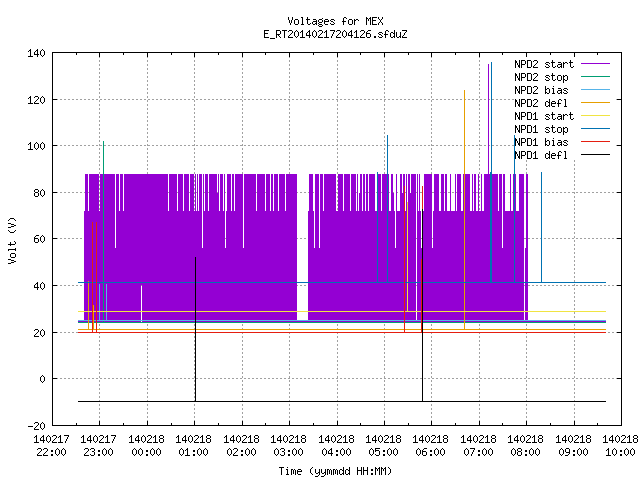Click the x-axis tick '140218 08:00'
This screenshot has width=640, height=480.
[526, 446]
